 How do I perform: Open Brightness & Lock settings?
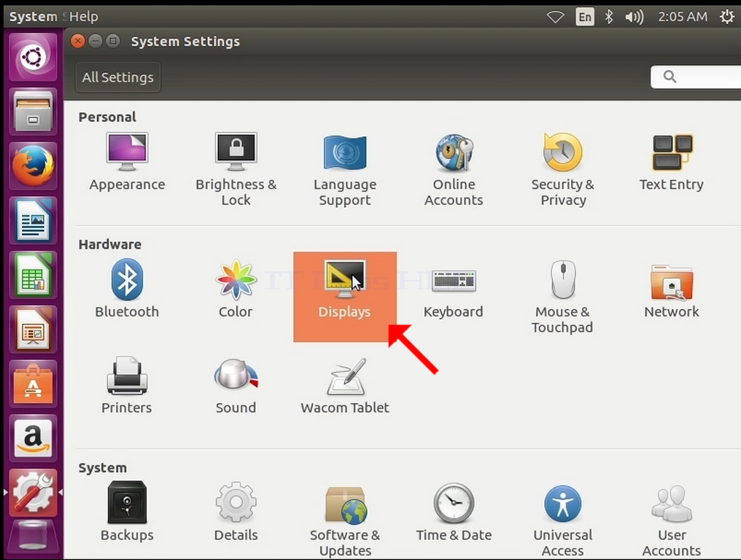[236, 169]
